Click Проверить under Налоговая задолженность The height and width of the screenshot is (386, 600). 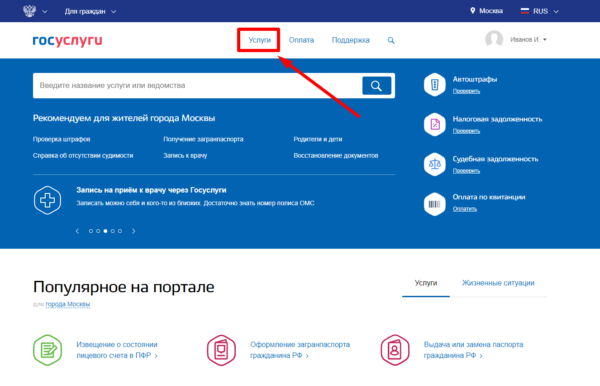point(466,131)
